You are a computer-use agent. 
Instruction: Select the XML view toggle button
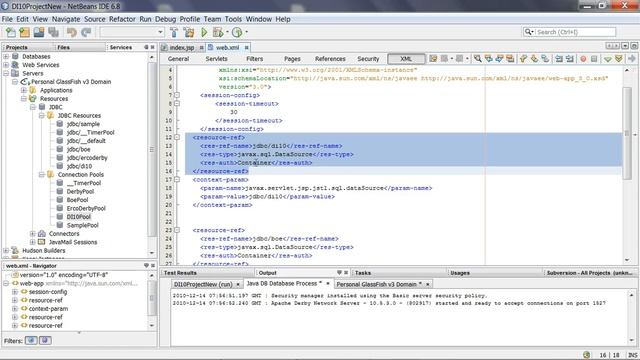pos(406,59)
